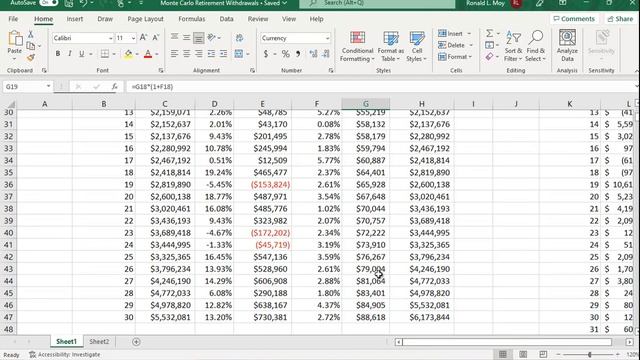Apply Percent Style format

tap(285, 54)
